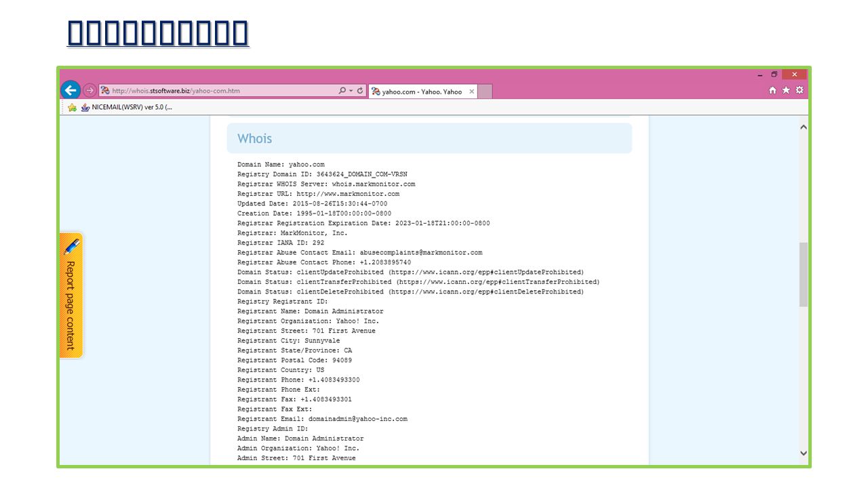This screenshot has height=488, width=868.
Task: Click the Whois section heading
Action: [254, 138]
